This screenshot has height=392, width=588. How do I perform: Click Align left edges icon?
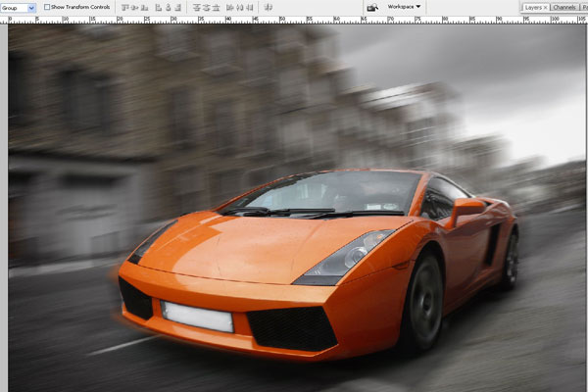(x=159, y=7)
